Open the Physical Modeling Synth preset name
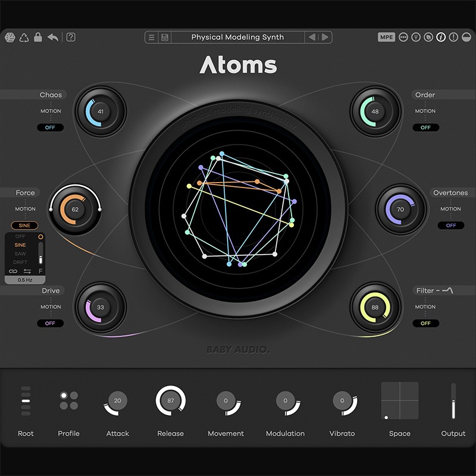The image size is (476, 476). 237,37
